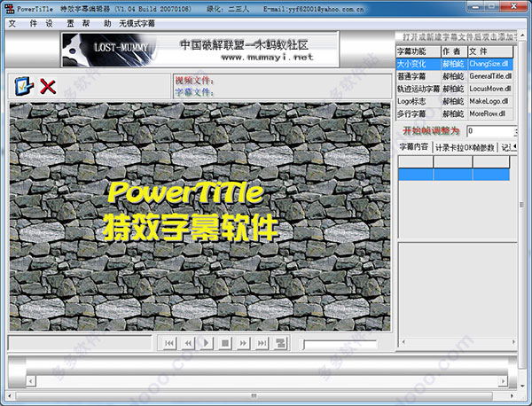Click the LocusMove.dll file cell
532x406 pixels.
point(490,89)
